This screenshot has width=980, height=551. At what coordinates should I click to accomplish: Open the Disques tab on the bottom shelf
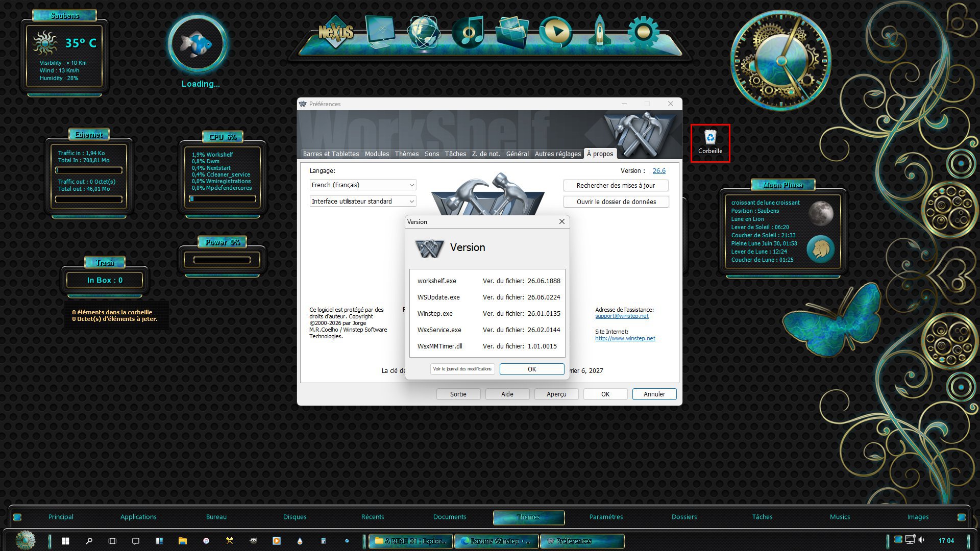click(295, 517)
